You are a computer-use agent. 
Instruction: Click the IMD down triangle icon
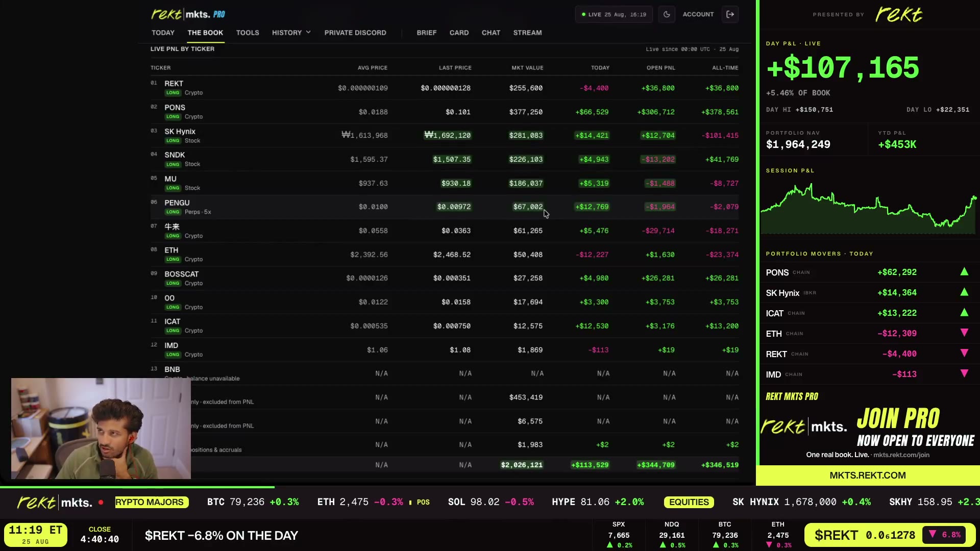click(x=964, y=374)
